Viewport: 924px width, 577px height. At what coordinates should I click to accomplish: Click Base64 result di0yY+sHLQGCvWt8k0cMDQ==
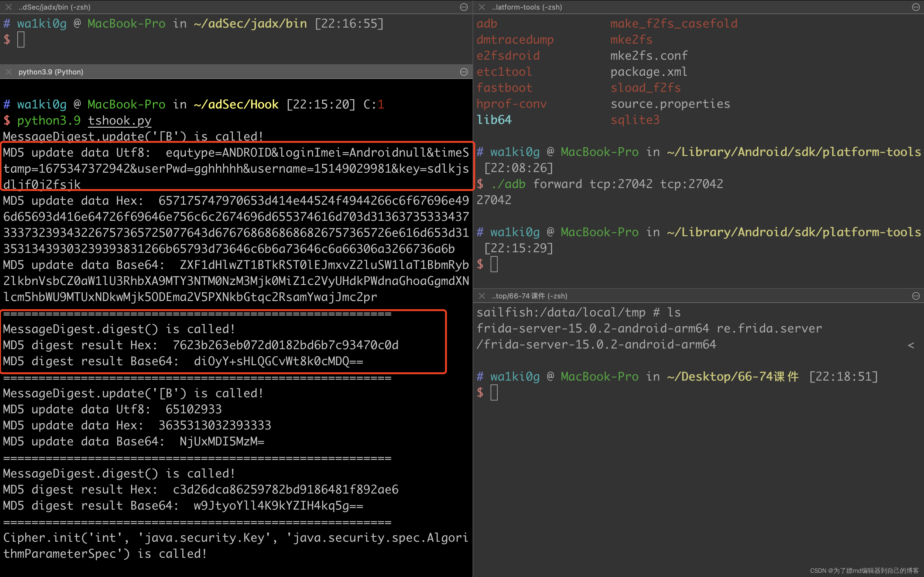pos(278,361)
